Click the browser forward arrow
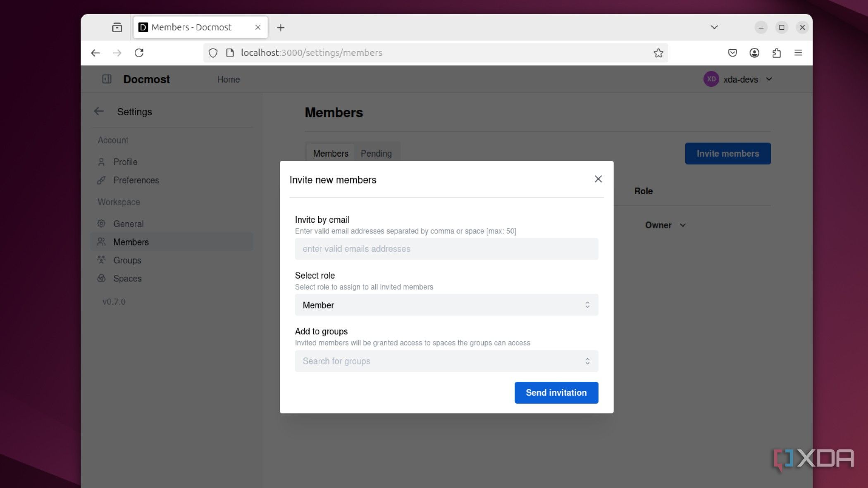 point(117,52)
